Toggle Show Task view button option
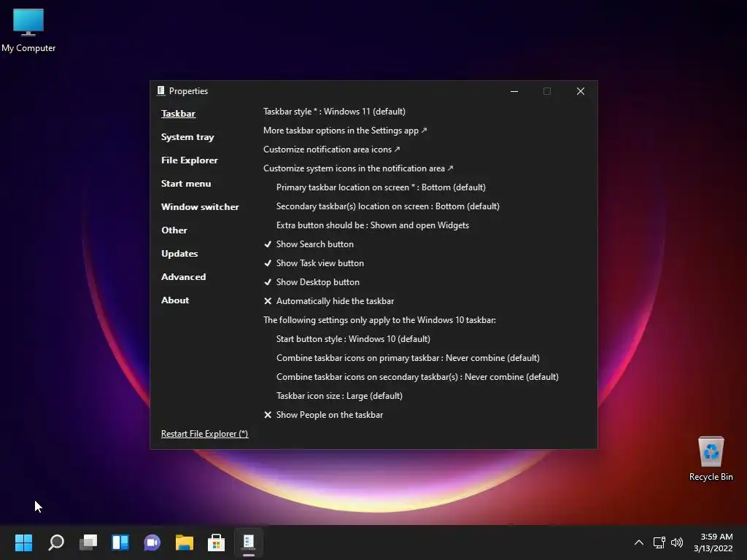 tap(314, 263)
